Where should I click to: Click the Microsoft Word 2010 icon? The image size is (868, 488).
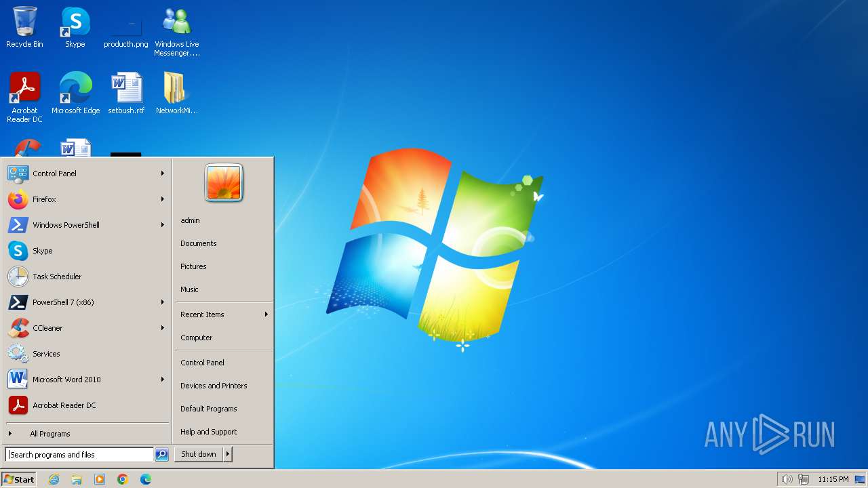click(x=18, y=380)
